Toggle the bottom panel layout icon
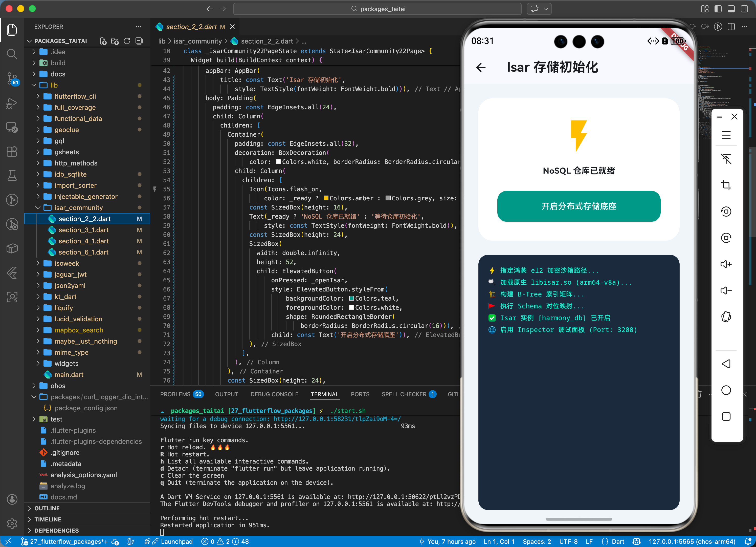This screenshot has width=756, height=547. point(731,9)
